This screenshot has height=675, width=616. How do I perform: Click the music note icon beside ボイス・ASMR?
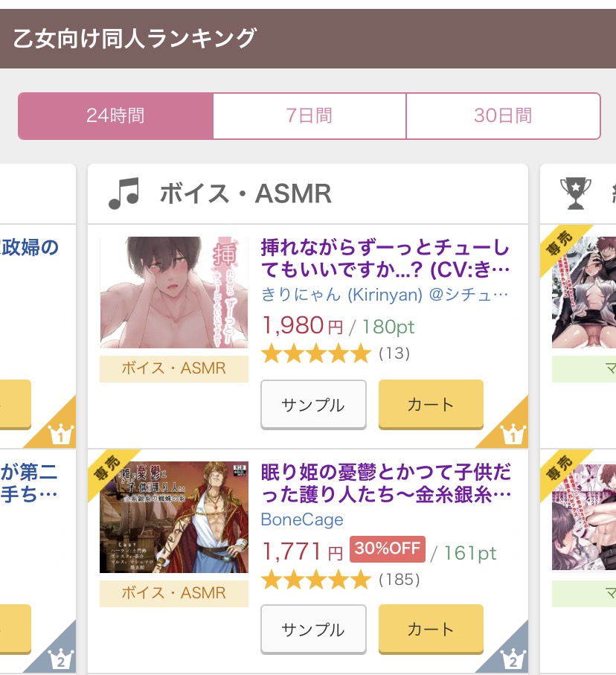pyautogui.click(x=124, y=193)
